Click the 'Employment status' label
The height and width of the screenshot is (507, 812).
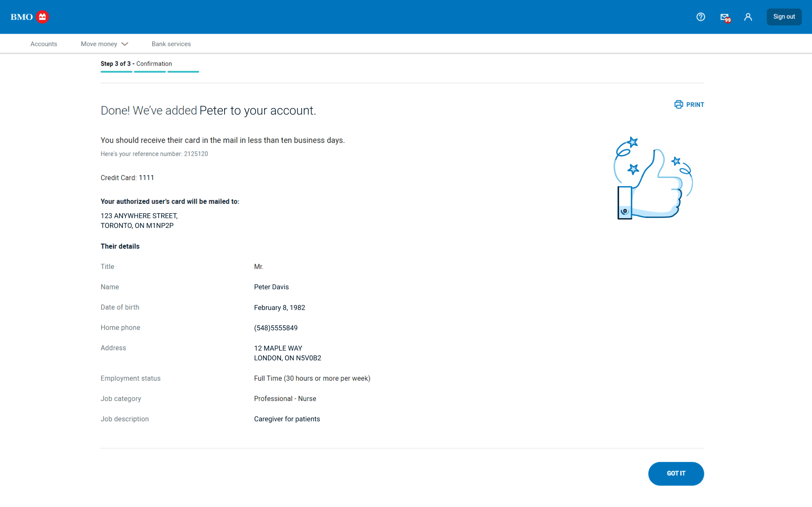tap(131, 378)
